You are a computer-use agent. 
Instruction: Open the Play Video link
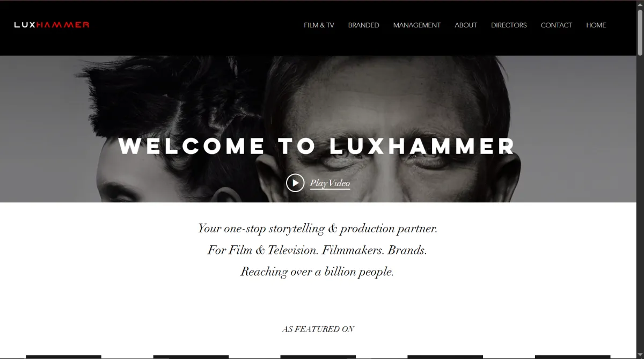330,184
